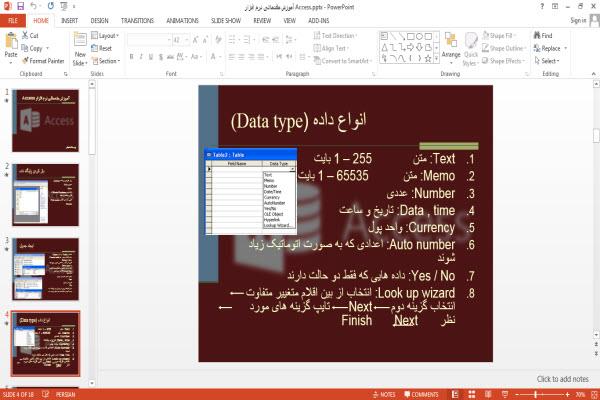Open Text Direction dropdown
The height and width of the screenshot is (400, 600).
click(x=335, y=36)
